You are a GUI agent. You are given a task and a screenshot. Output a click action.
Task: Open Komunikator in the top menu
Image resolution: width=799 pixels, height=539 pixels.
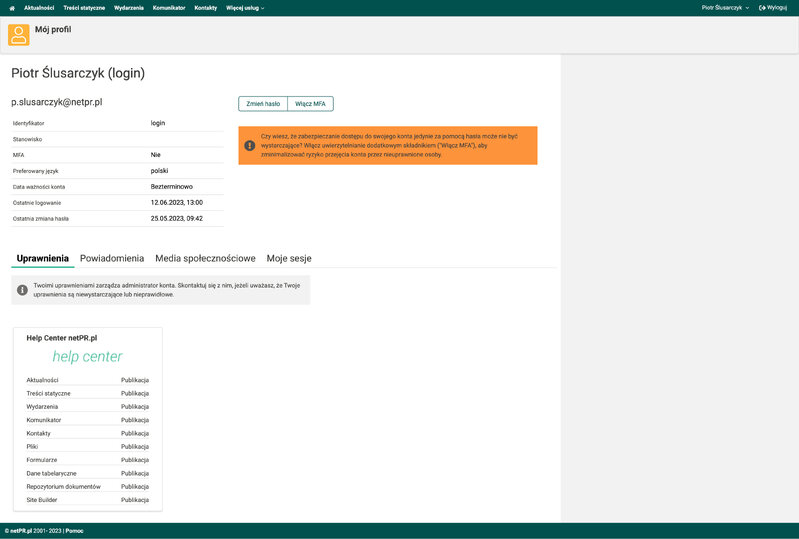point(169,8)
